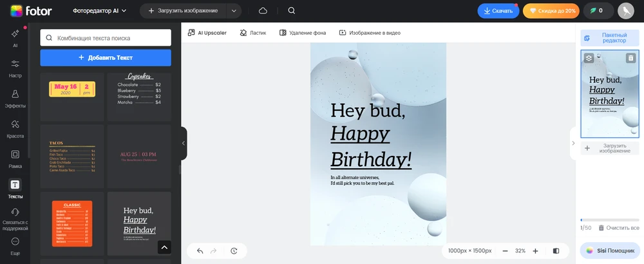Select Удаление фона background removal tool
This screenshot has width=644, height=264.
tap(302, 32)
